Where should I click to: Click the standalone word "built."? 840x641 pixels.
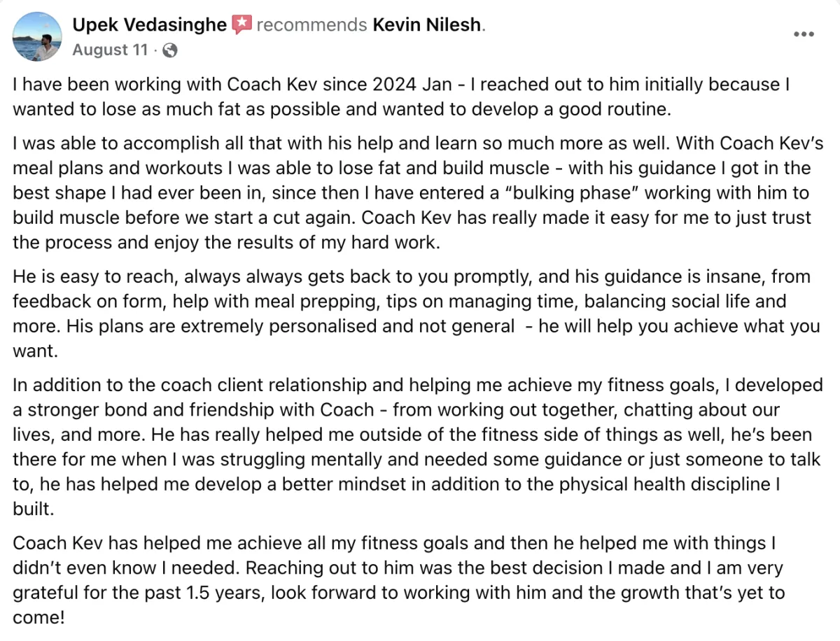[33, 509]
